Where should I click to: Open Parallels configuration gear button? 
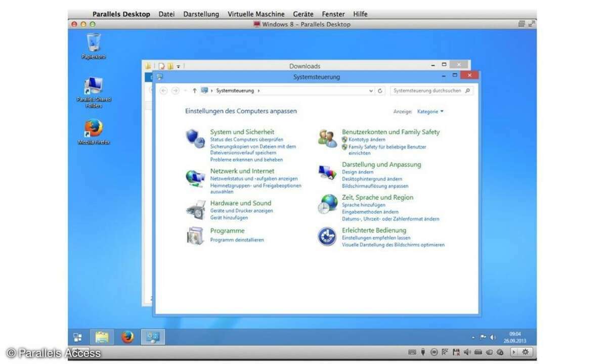[x=526, y=352]
